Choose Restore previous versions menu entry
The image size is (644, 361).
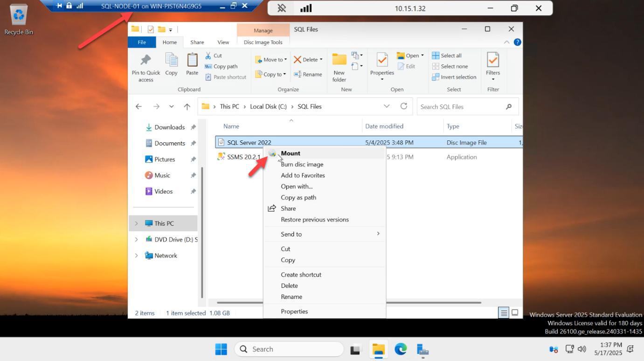click(325, 220)
